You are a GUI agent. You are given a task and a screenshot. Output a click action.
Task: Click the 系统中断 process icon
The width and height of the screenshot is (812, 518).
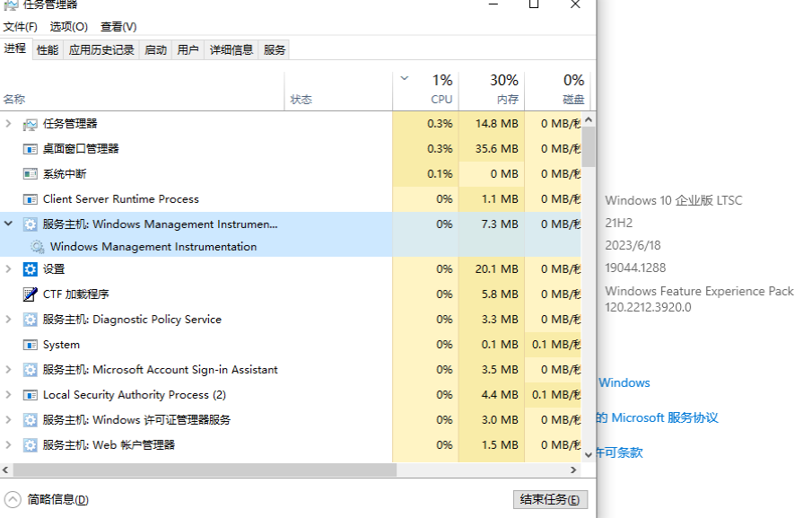31,174
